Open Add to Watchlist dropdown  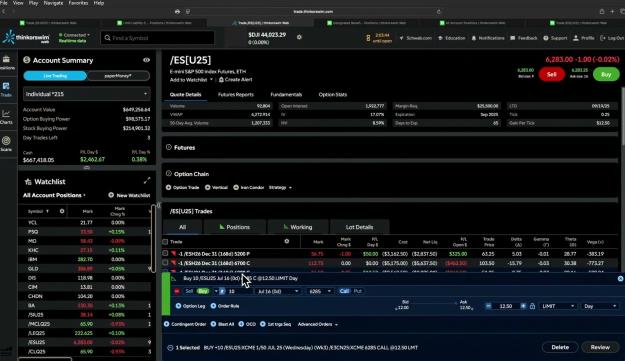(x=191, y=80)
